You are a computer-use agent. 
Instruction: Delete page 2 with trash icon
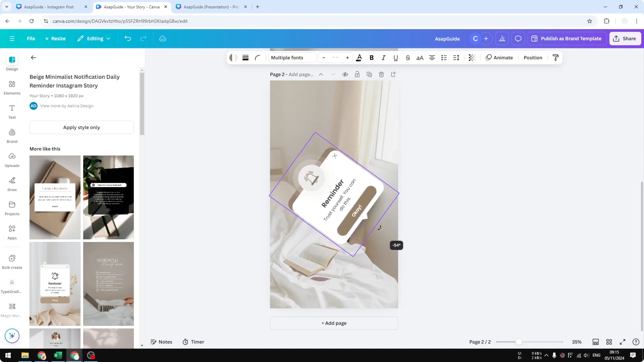tap(381, 74)
